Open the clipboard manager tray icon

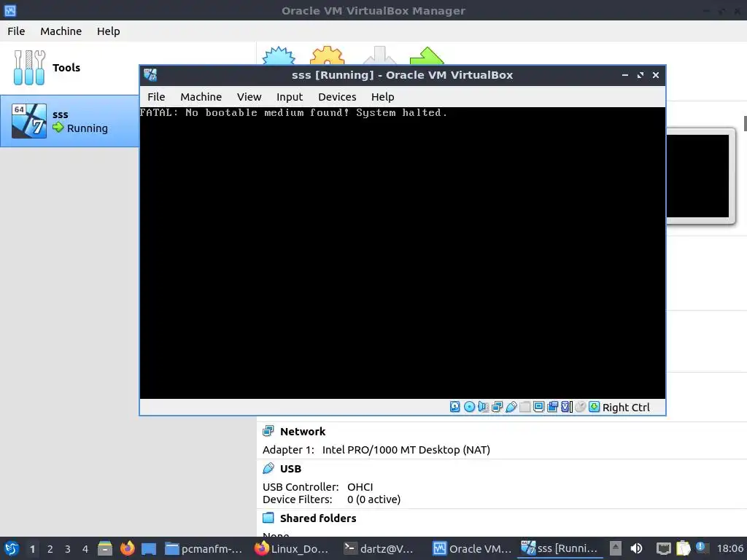pyautogui.click(x=683, y=548)
